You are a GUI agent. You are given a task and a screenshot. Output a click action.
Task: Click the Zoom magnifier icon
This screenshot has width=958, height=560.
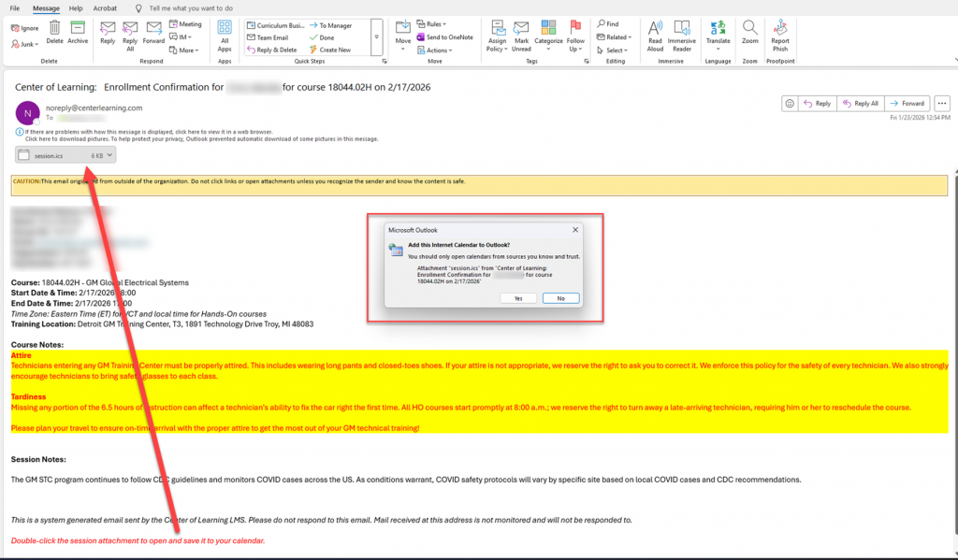pos(750,32)
